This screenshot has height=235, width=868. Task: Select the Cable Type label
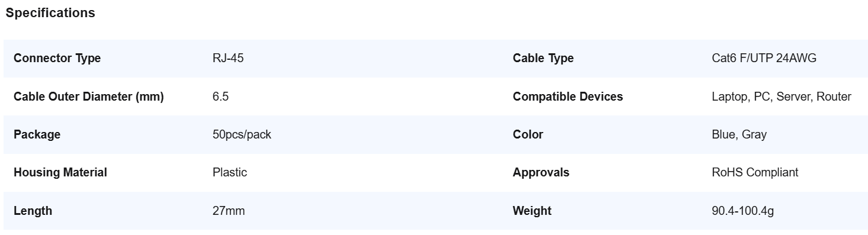(x=543, y=59)
